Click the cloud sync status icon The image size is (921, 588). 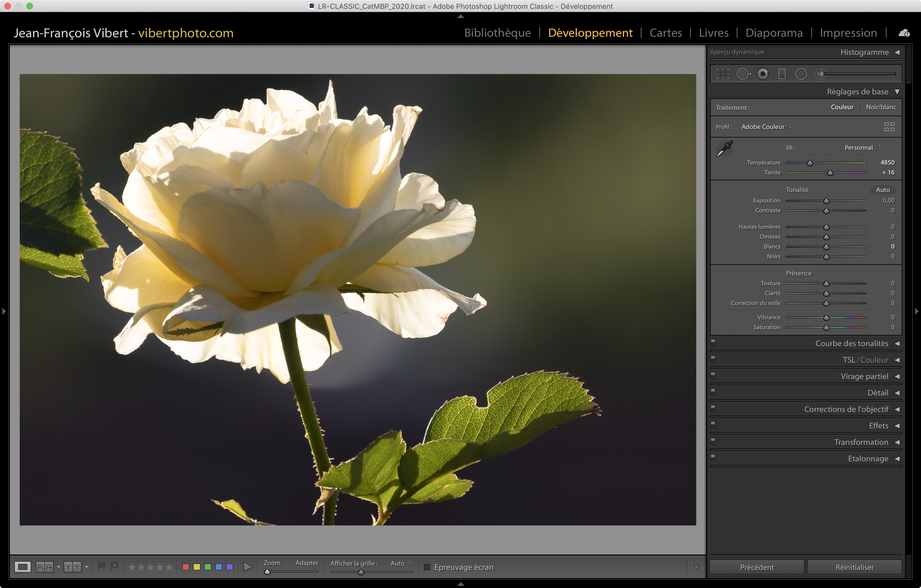coord(904,33)
